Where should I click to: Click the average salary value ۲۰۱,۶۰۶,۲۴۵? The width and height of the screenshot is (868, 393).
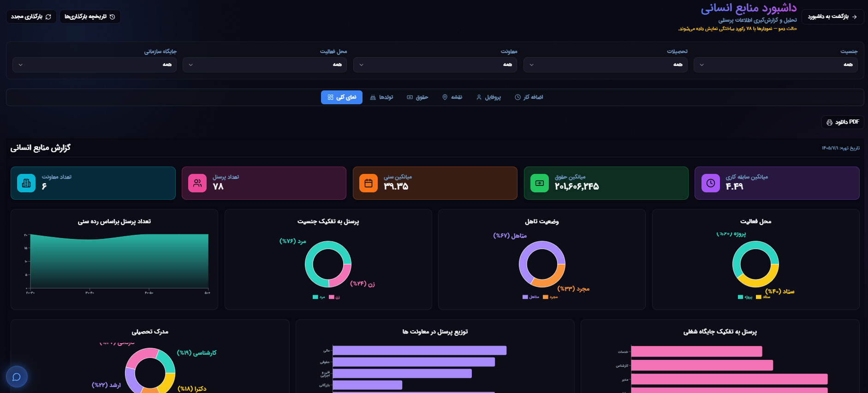point(577,186)
